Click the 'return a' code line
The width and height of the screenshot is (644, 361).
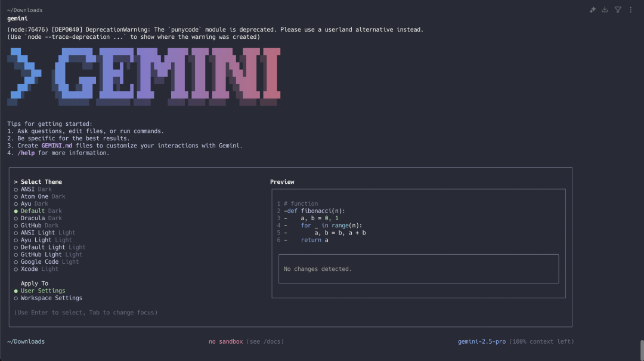(315, 240)
